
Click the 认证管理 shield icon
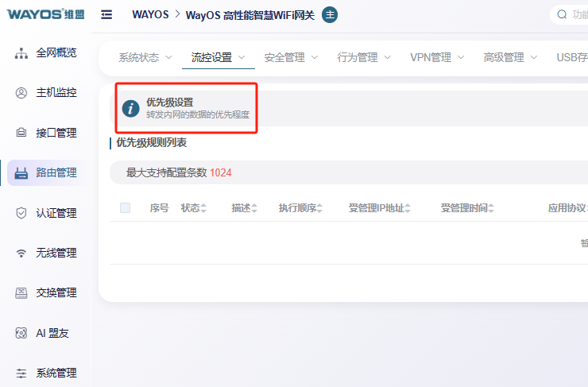[x=21, y=213]
